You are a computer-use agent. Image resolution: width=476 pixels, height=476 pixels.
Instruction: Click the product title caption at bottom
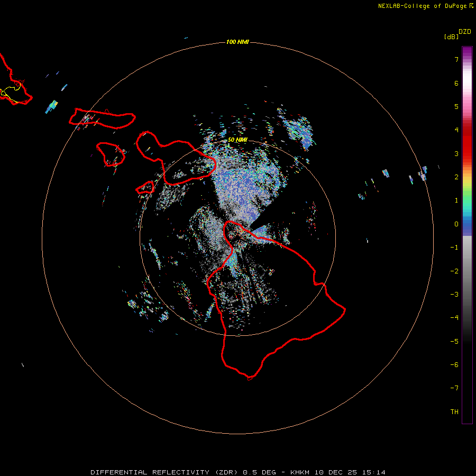(x=238, y=472)
